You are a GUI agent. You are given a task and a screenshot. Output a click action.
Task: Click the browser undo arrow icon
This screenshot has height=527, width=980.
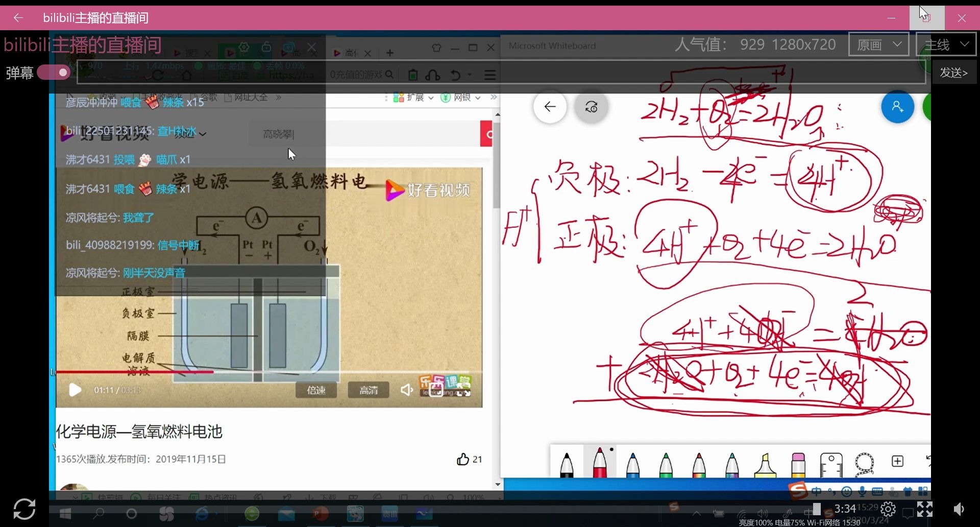click(x=455, y=75)
